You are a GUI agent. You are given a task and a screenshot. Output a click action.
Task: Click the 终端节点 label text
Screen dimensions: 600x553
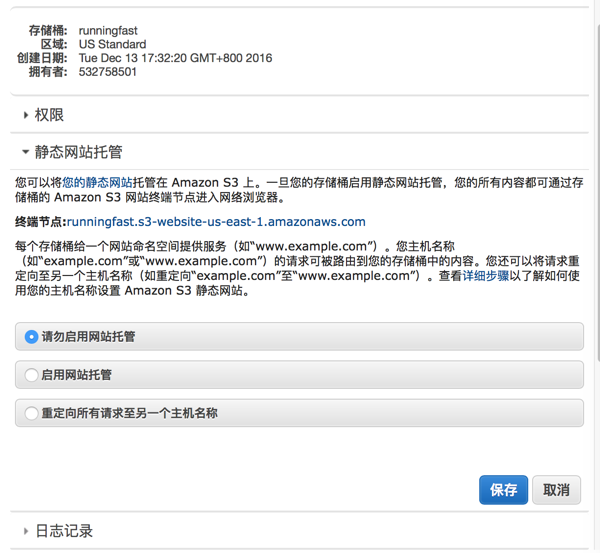point(40,222)
